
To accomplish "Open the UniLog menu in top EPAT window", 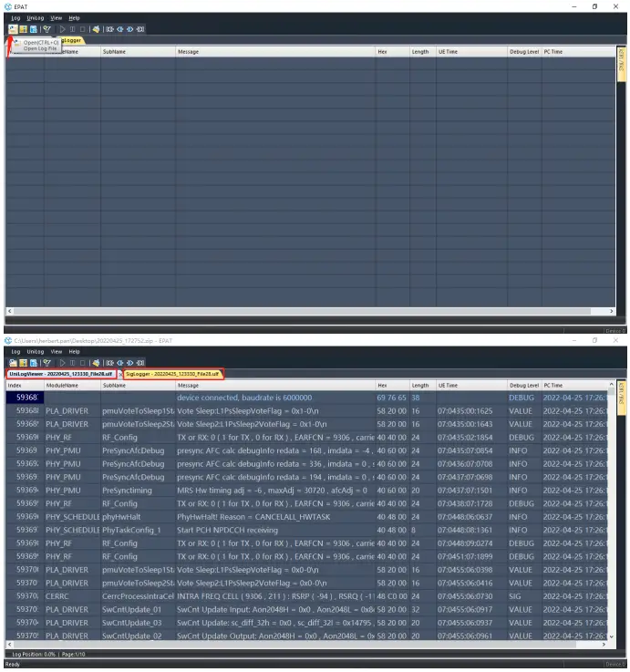I will point(36,18).
